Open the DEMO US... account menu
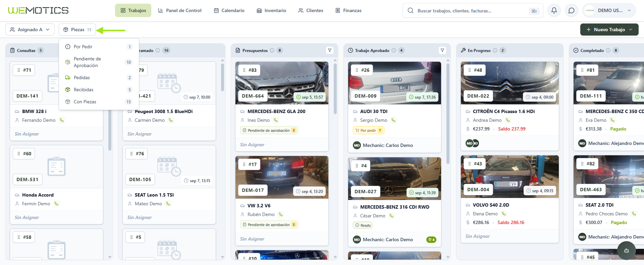 (x=609, y=10)
